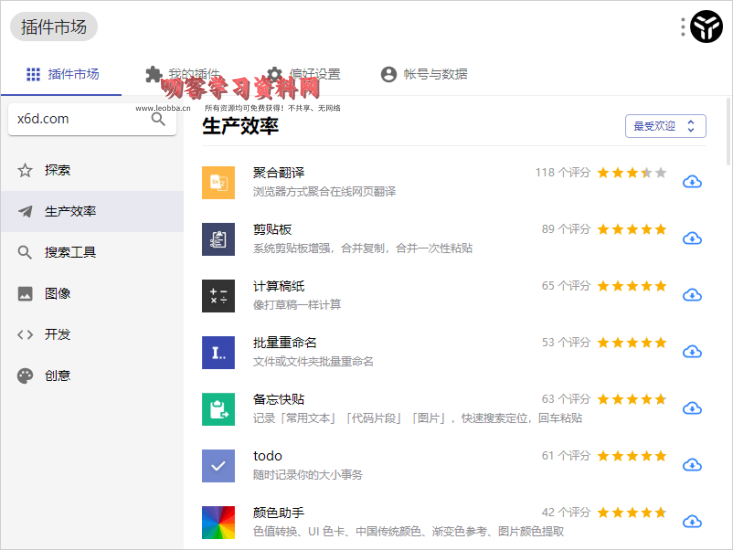Click the 探索 star icon in the sidebar

[25, 171]
